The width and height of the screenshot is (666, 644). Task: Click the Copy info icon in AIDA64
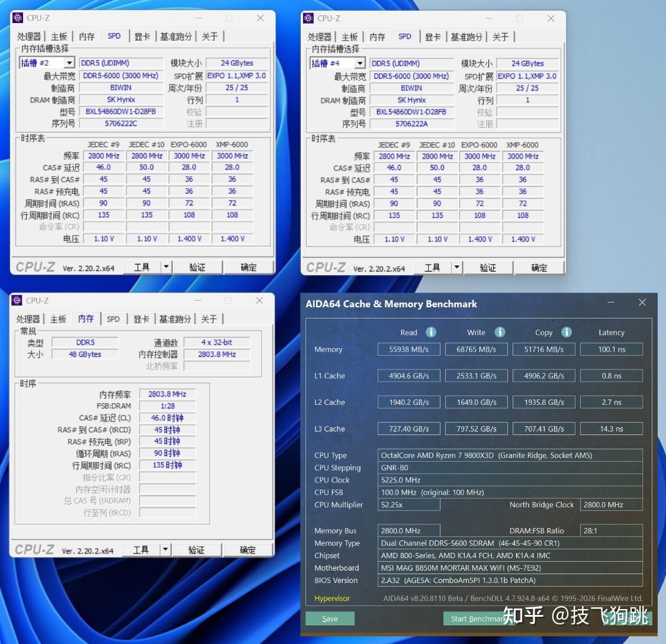[x=566, y=332]
